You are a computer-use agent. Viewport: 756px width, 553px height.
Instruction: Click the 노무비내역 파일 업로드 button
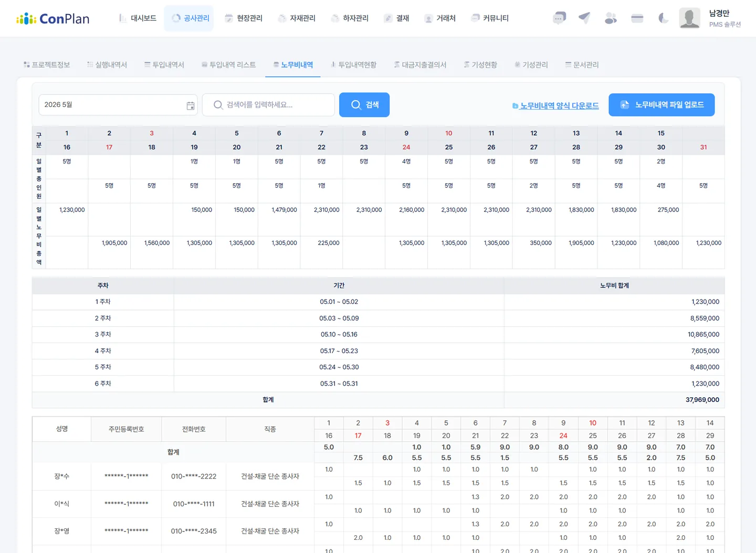click(x=661, y=105)
